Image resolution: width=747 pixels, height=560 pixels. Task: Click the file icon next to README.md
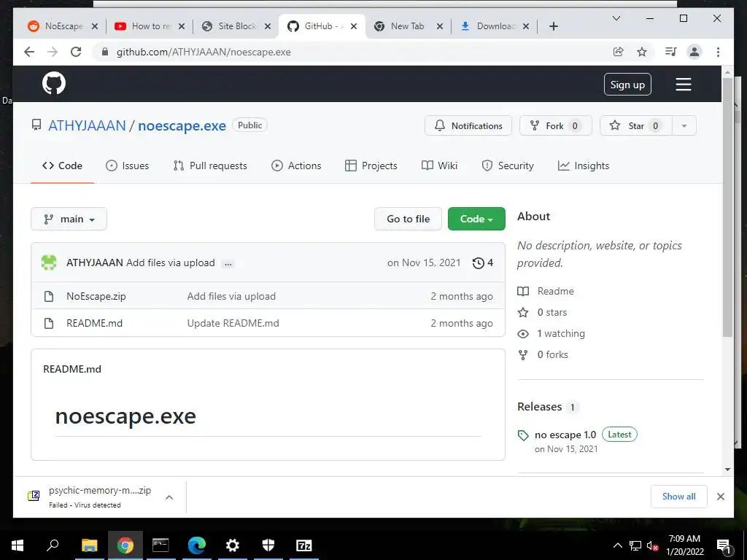coord(49,323)
